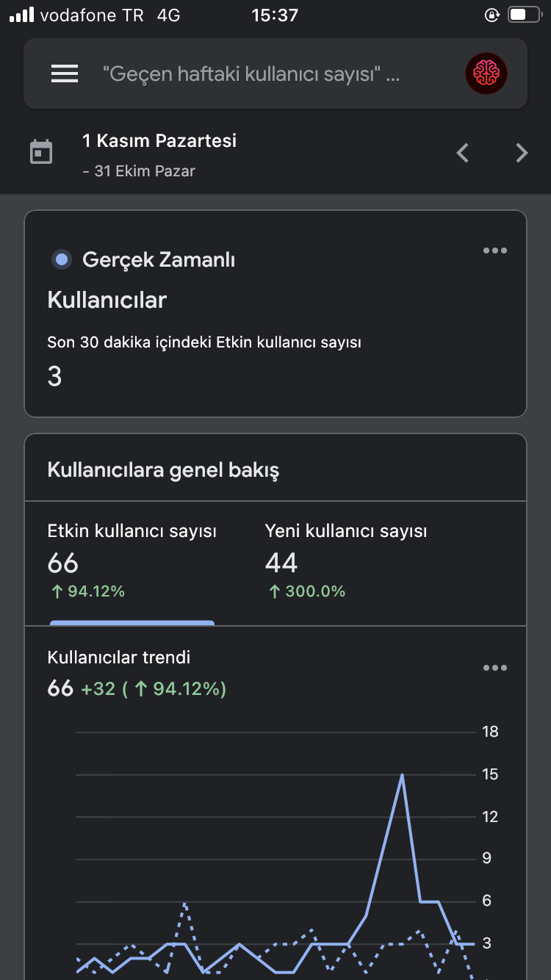Go to previous date range arrow
The height and width of the screenshot is (980, 551).
point(463,153)
